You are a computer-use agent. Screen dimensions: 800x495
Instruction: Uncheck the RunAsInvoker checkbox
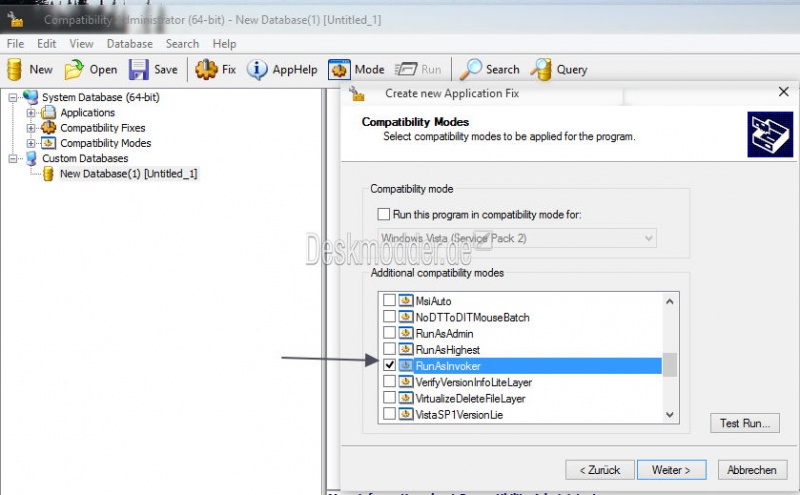[389, 365]
